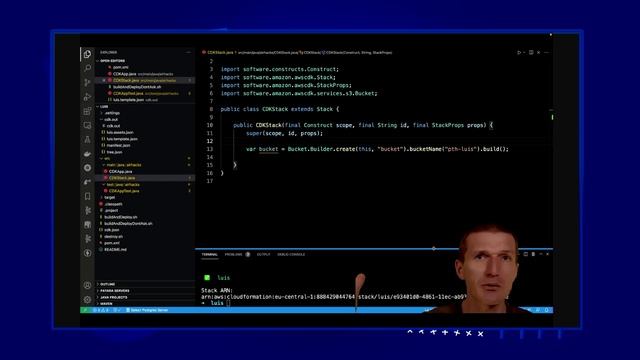Click the remote indicator in status bar
640x360 pixels.
point(85,310)
